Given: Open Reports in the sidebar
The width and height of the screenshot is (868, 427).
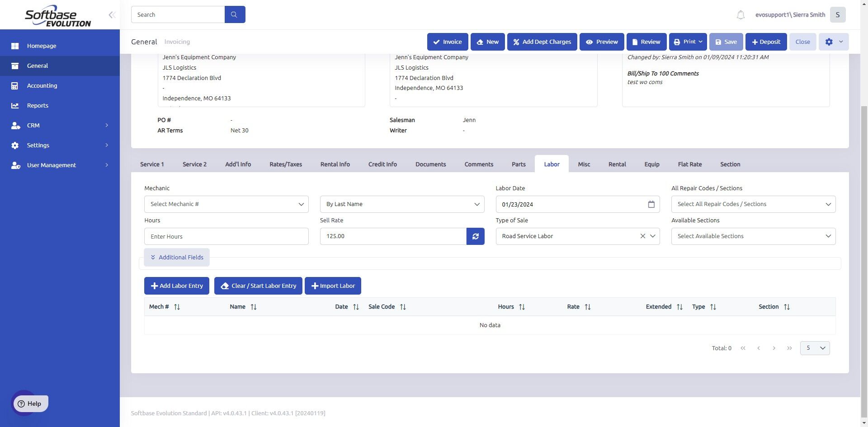Looking at the screenshot, I should [60, 105].
